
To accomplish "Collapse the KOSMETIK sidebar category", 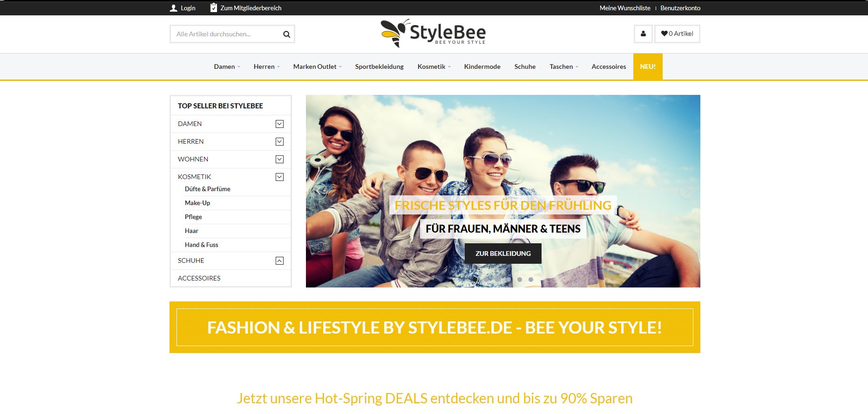I will (279, 177).
